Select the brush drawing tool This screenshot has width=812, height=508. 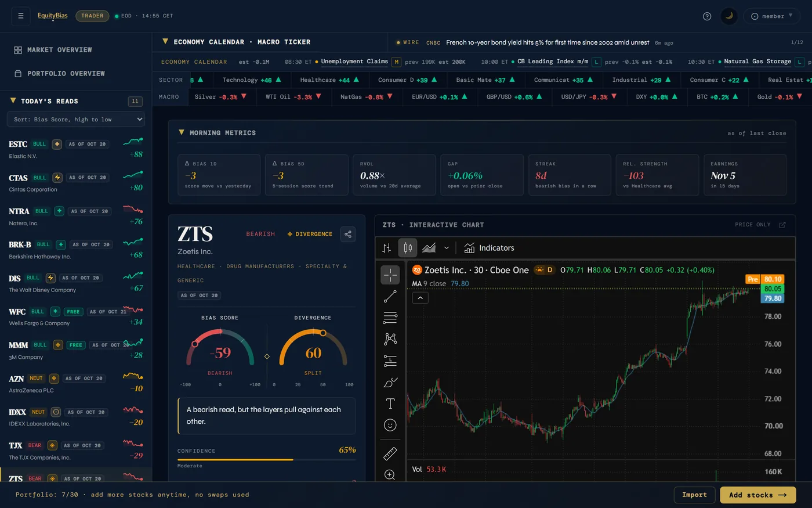390,382
